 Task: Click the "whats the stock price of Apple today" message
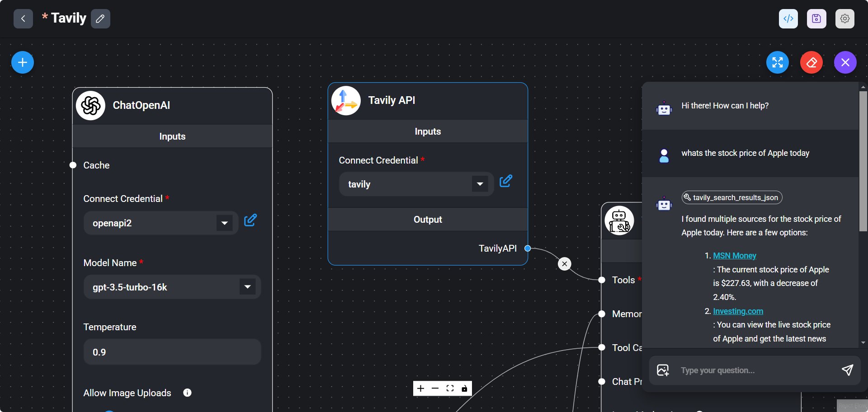click(745, 153)
